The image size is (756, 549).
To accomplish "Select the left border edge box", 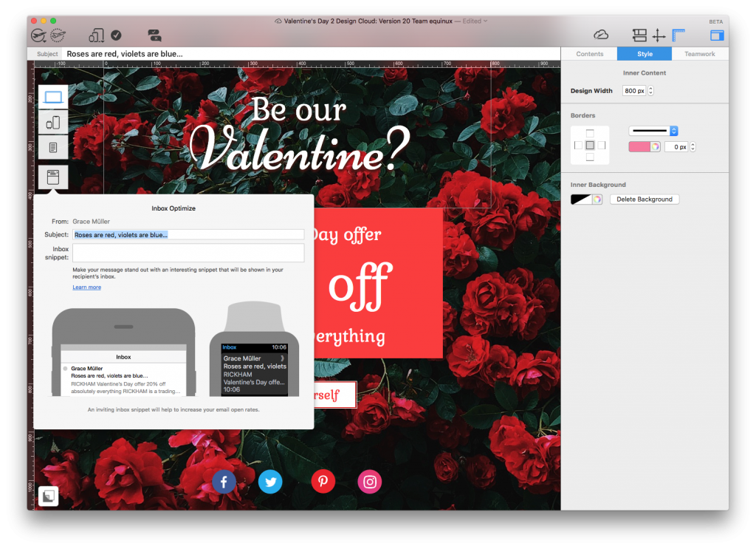I will click(x=578, y=146).
